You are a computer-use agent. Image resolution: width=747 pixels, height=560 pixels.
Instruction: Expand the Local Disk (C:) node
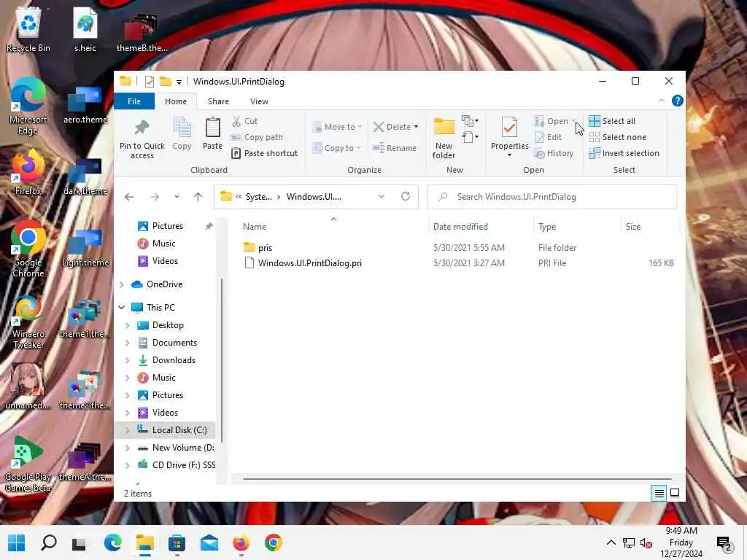point(127,430)
